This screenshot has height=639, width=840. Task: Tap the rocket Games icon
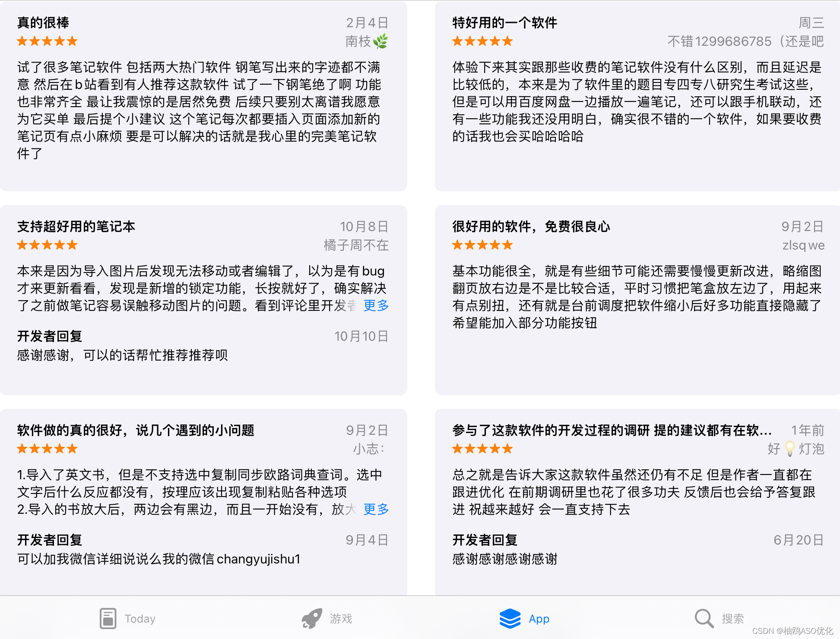click(x=311, y=618)
